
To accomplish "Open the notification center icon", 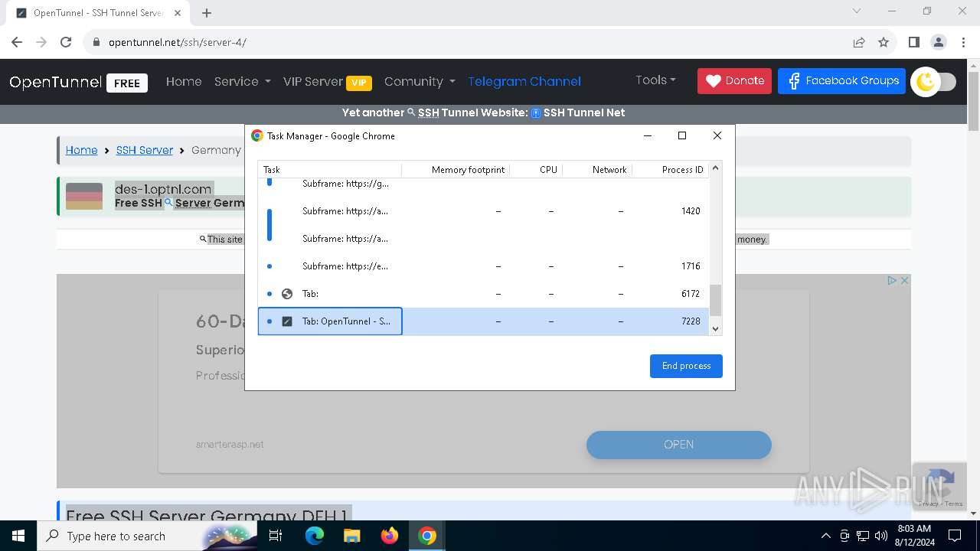I will [955, 536].
